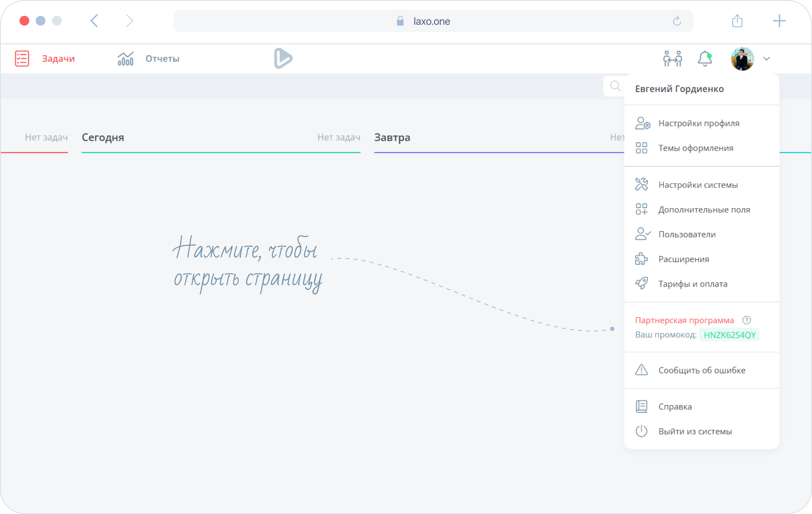The image size is (812, 514).
Task: Click Выйти из системы
Action: 695,431
